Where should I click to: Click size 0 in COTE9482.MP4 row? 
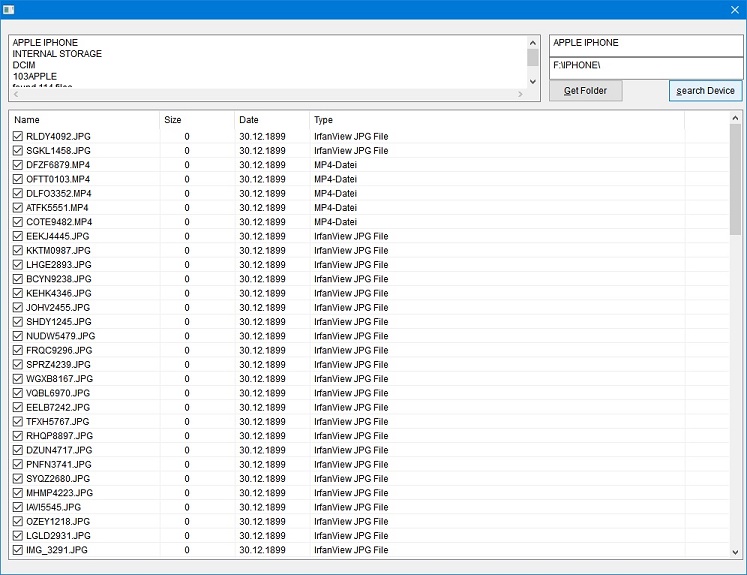click(x=187, y=222)
